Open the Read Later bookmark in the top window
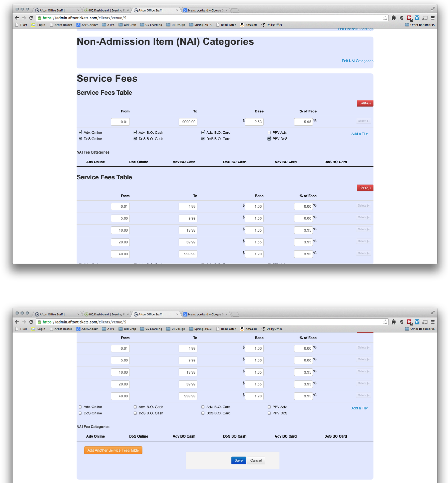The image size is (448, 483). point(226,25)
